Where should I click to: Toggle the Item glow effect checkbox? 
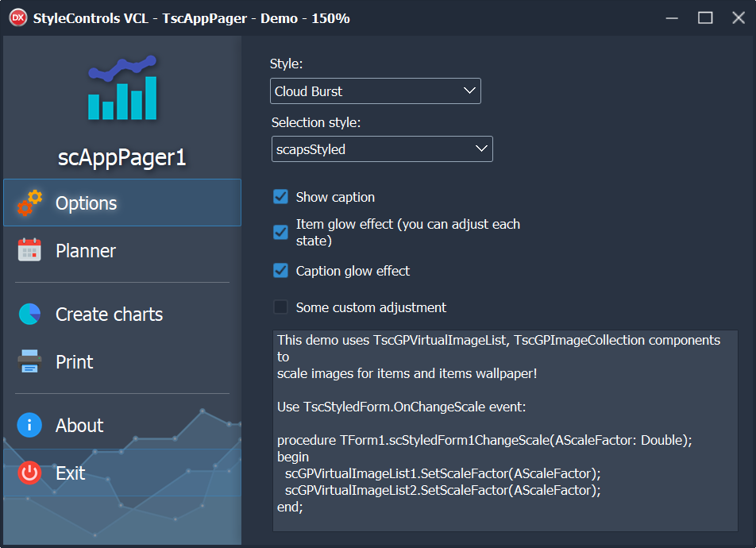pos(280,232)
